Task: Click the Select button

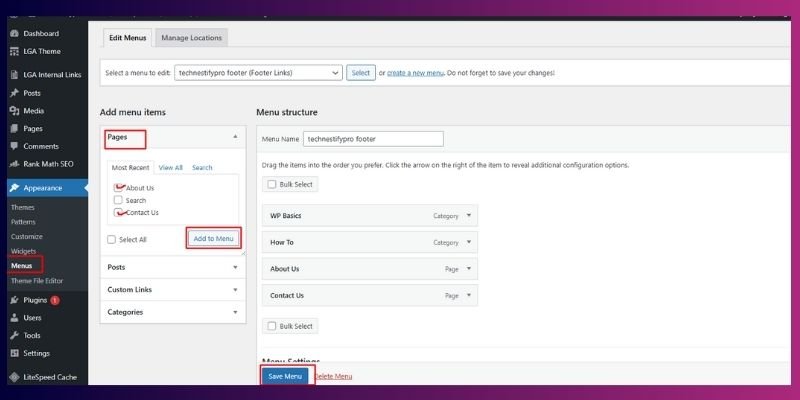Action: click(x=361, y=73)
